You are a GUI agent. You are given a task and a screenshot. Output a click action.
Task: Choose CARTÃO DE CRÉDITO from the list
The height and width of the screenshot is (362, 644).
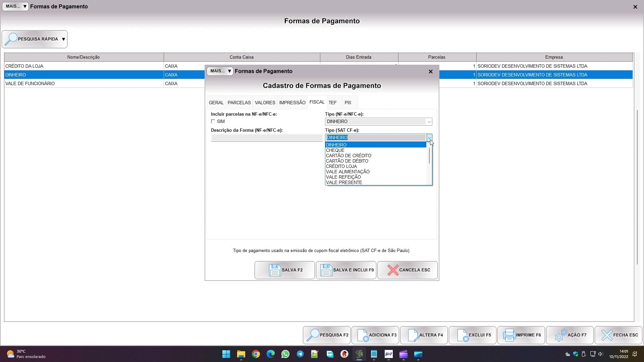pyautogui.click(x=348, y=156)
